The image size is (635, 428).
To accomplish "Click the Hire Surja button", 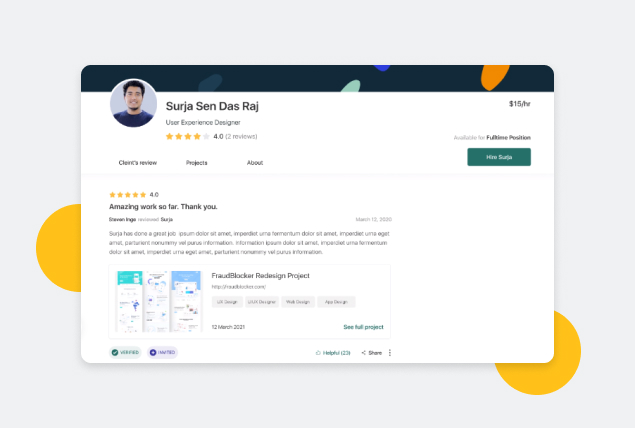I will [x=499, y=157].
